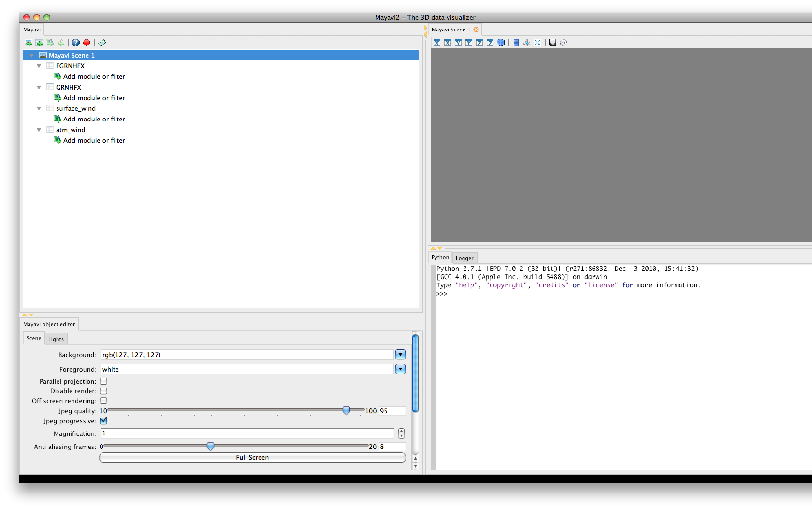View the scene along the +Z axis
The height and width of the screenshot is (508, 812).
pyautogui.click(x=490, y=43)
